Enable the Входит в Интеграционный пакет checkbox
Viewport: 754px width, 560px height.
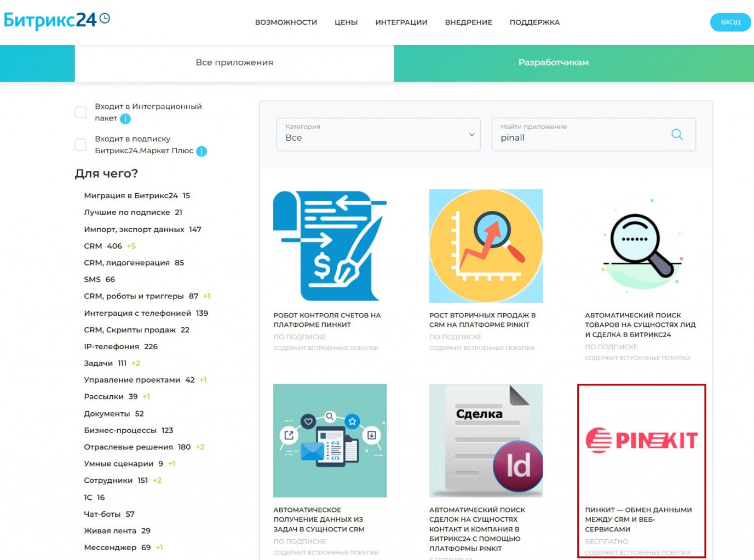click(x=80, y=112)
